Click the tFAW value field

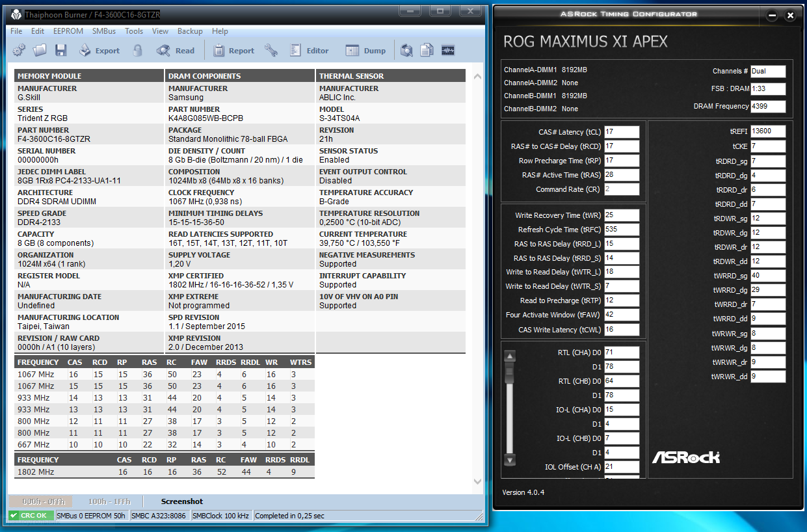[622, 315]
